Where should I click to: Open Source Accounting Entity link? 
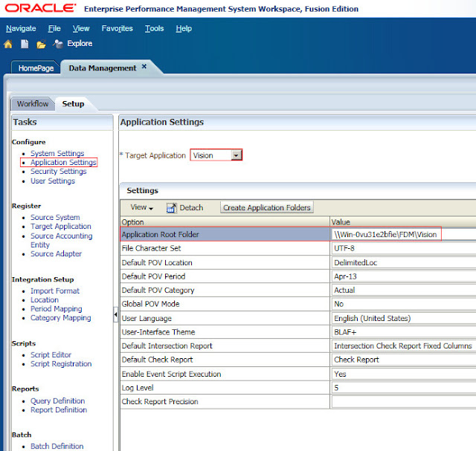point(61,240)
